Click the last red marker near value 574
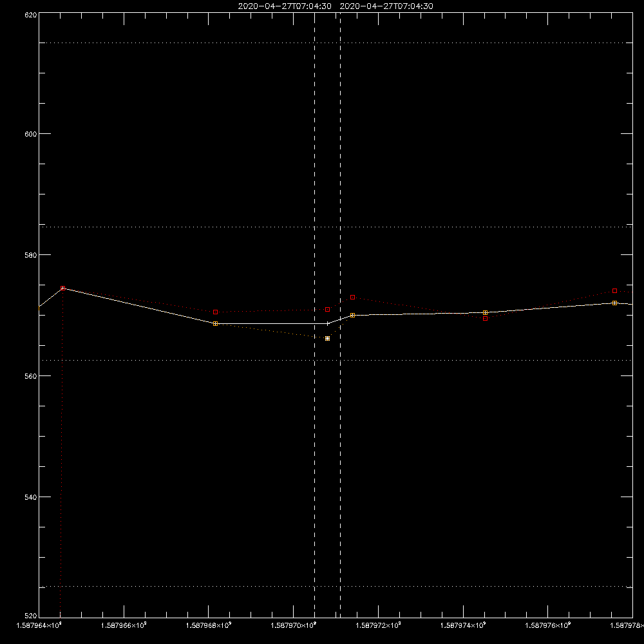Screen dimensions: 644x644 coord(614,291)
